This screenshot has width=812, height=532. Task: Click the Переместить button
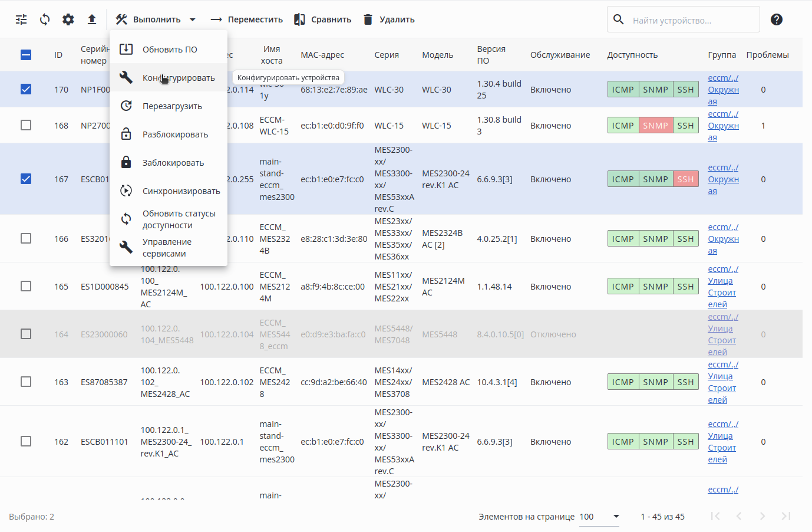(x=247, y=19)
